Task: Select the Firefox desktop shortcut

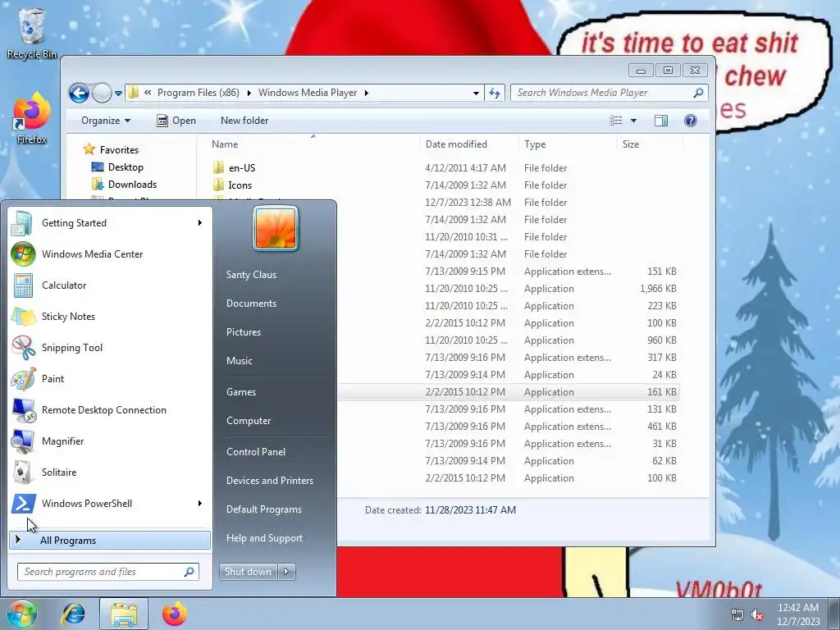Action: click(x=32, y=119)
